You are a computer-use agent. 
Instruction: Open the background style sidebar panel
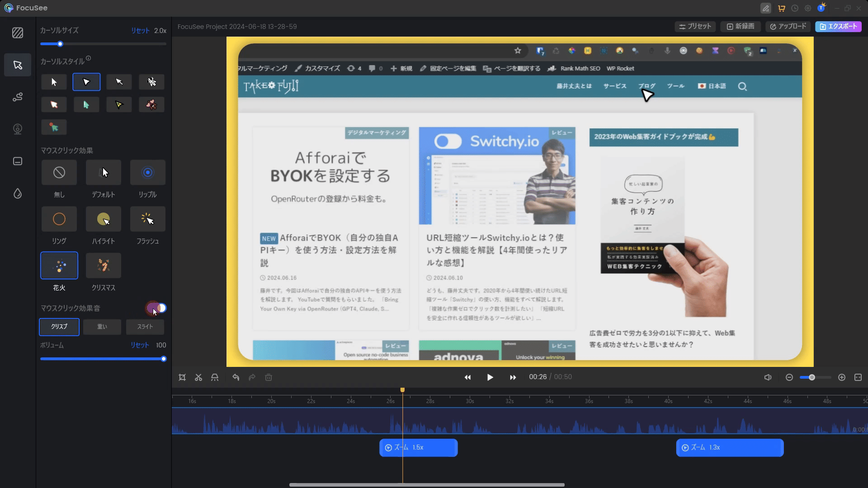click(18, 33)
